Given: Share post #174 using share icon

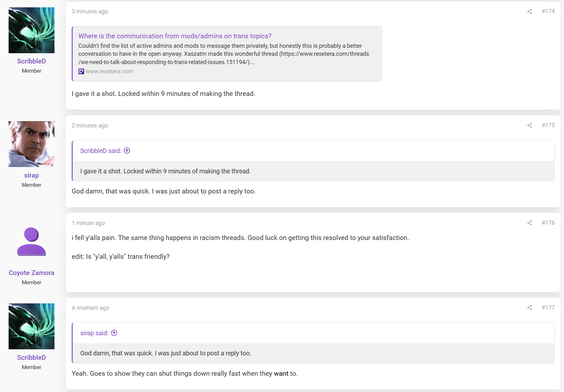Looking at the screenshot, I should pos(530,11).
